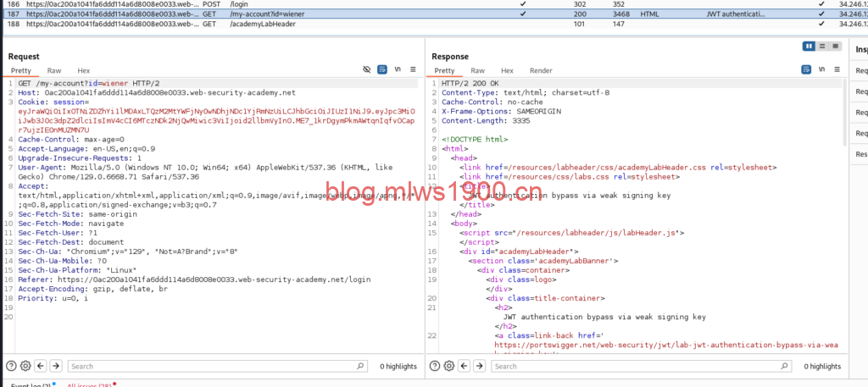The height and width of the screenshot is (387, 868).
Task: Select history row 188 /academyLabHeader
Action: coord(434,24)
